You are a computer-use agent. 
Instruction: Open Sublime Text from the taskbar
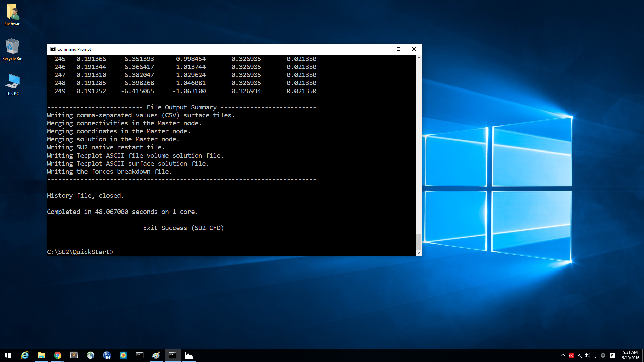74,355
